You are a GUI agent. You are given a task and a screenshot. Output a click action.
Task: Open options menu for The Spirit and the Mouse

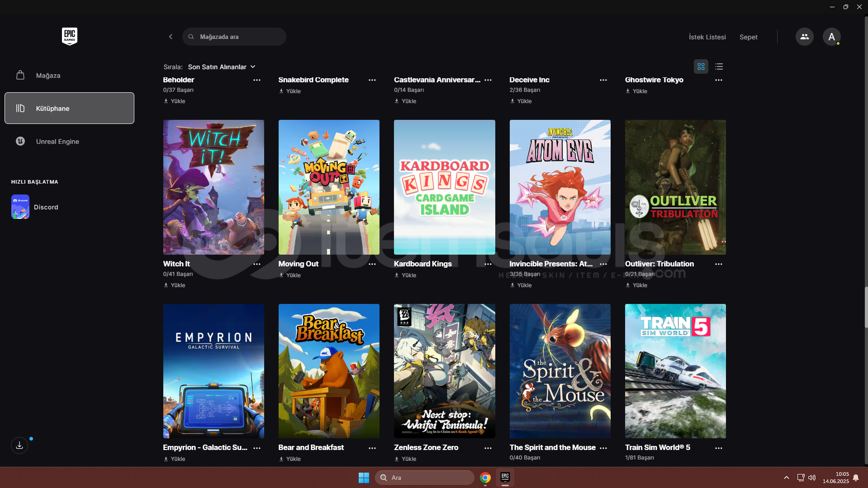tap(603, 448)
